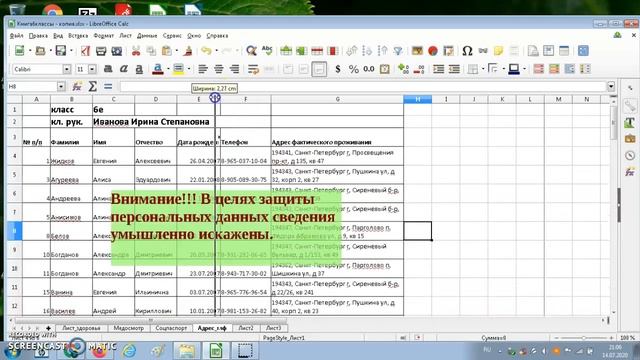Click the Copy icon
The image size is (640, 360).
point(151,51)
